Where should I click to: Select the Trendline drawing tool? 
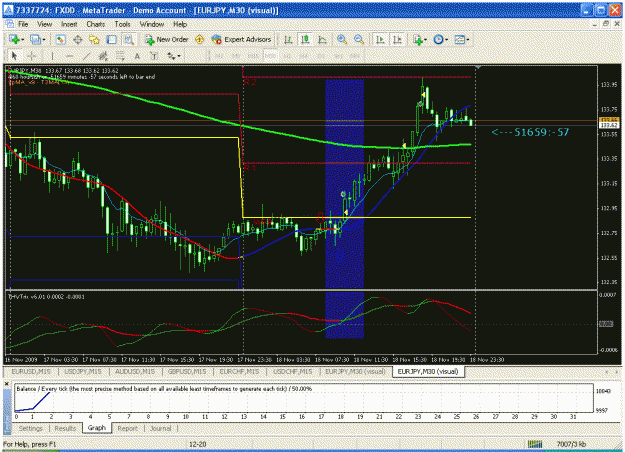86,56
